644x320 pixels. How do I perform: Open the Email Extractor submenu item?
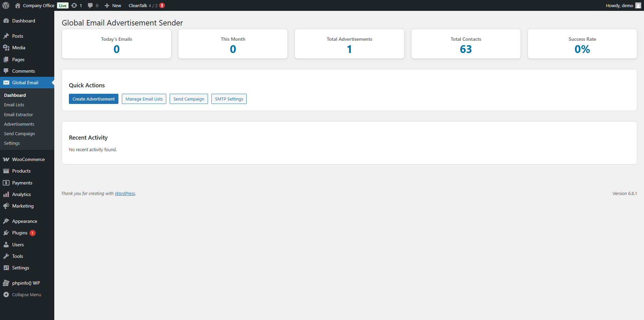(x=18, y=114)
